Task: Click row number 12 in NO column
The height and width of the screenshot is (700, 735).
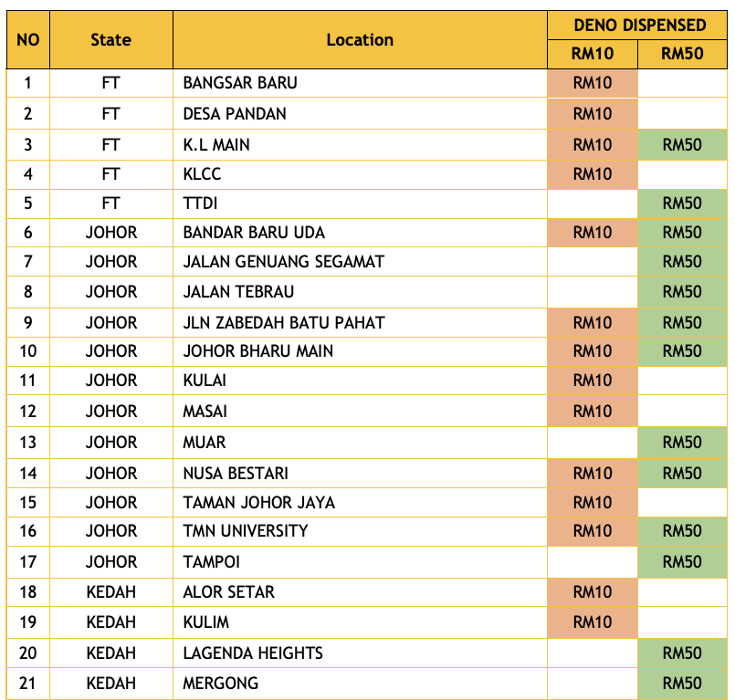Action: click(x=28, y=411)
